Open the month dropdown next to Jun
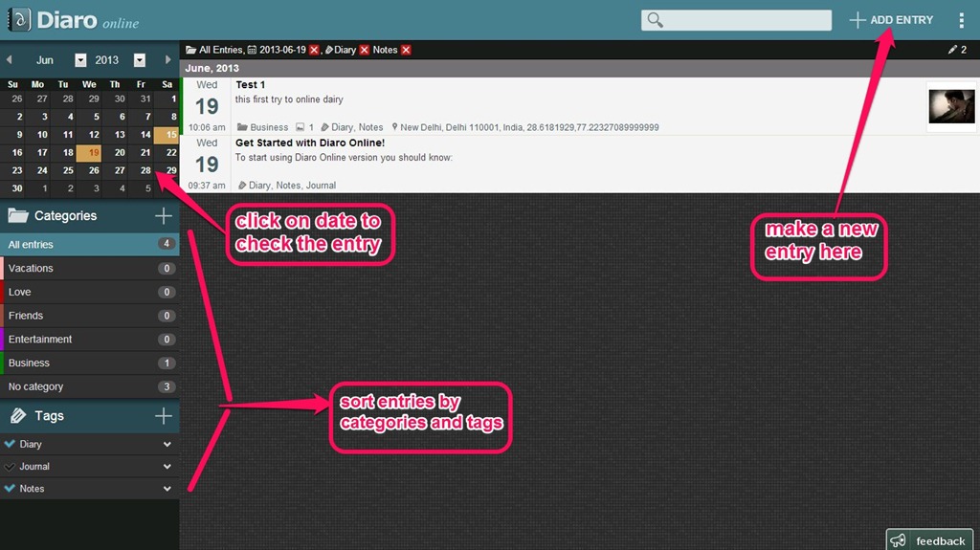Viewport: 980px width, 550px height. click(80, 60)
